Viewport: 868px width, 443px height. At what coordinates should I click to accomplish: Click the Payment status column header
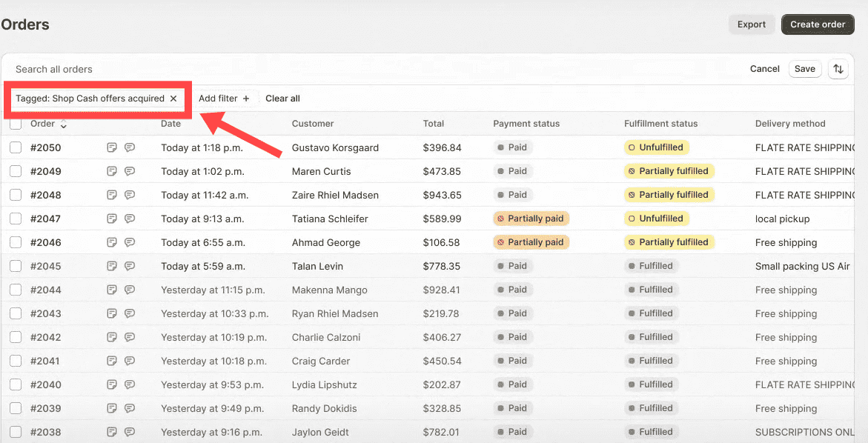tap(526, 124)
